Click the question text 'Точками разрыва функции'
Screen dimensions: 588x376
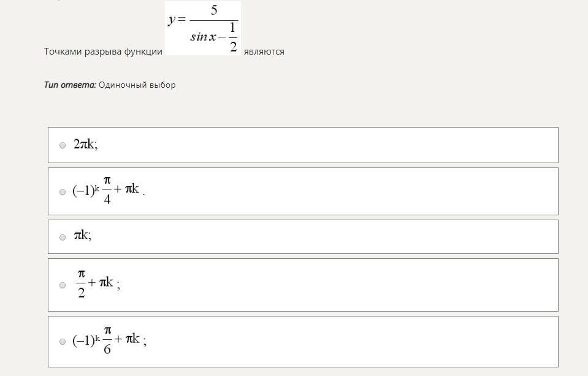click(x=103, y=52)
